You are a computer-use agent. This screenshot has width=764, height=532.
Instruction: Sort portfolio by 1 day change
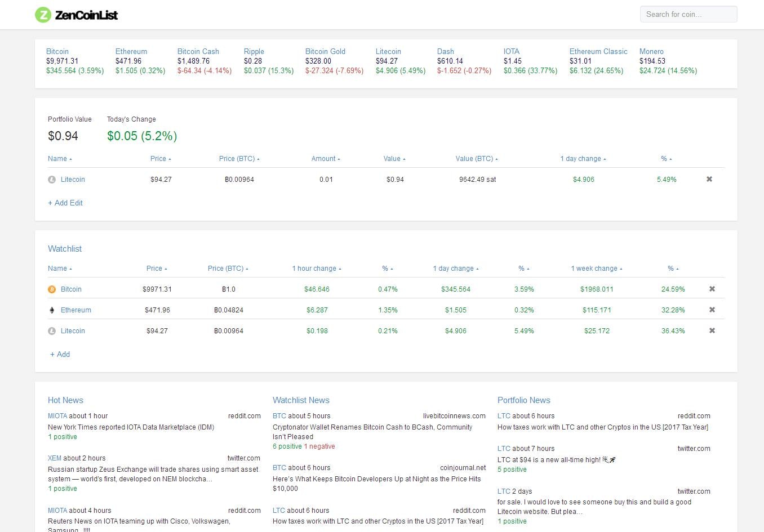pyautogui.click(x=583, y=159)
